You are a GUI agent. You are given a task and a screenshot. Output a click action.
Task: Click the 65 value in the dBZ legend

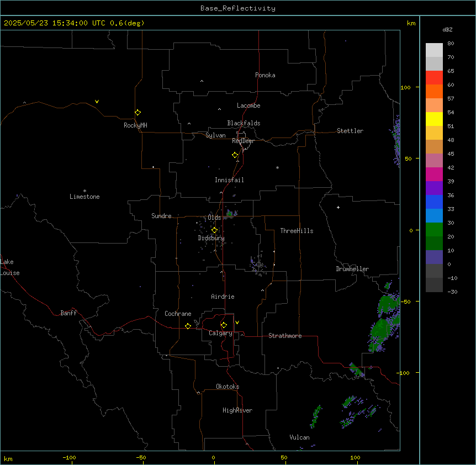[x=451, y=71]
